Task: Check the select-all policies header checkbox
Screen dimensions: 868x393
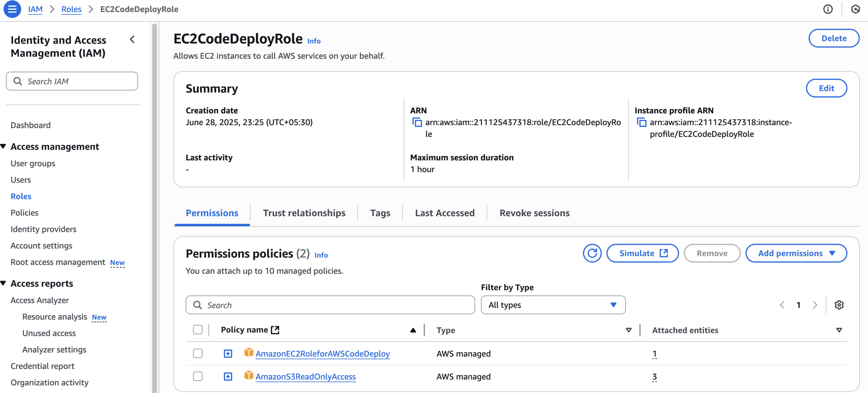Action: pos(198,330)
